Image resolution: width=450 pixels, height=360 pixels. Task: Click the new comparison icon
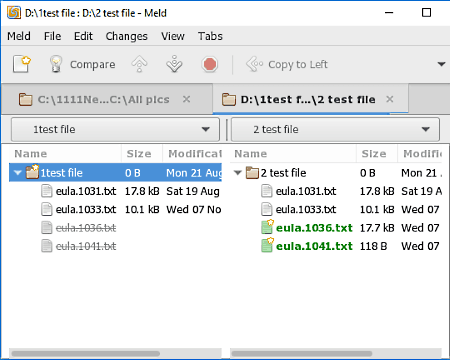pos(22,64)
